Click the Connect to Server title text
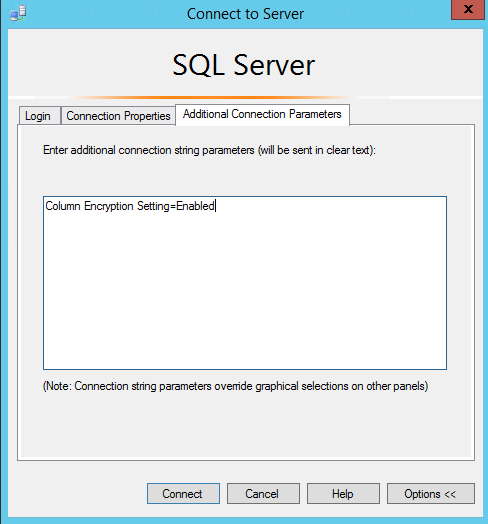 pos(245,14)
